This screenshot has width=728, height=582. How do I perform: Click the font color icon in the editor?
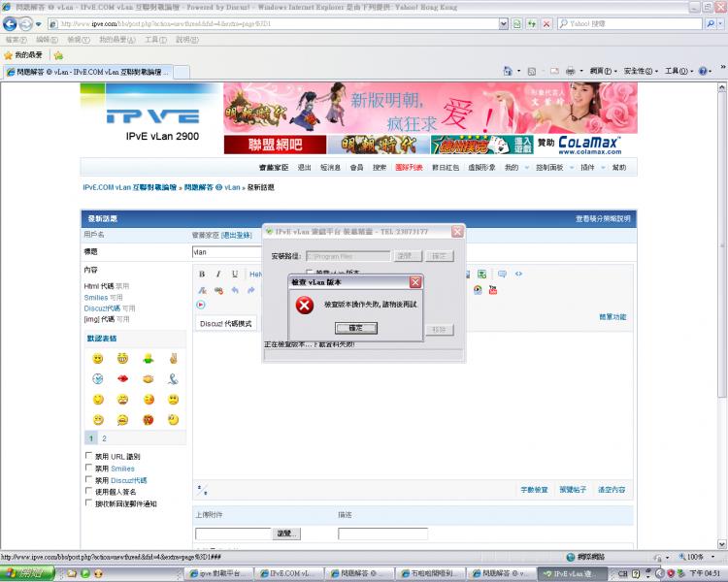coord(202,291)
